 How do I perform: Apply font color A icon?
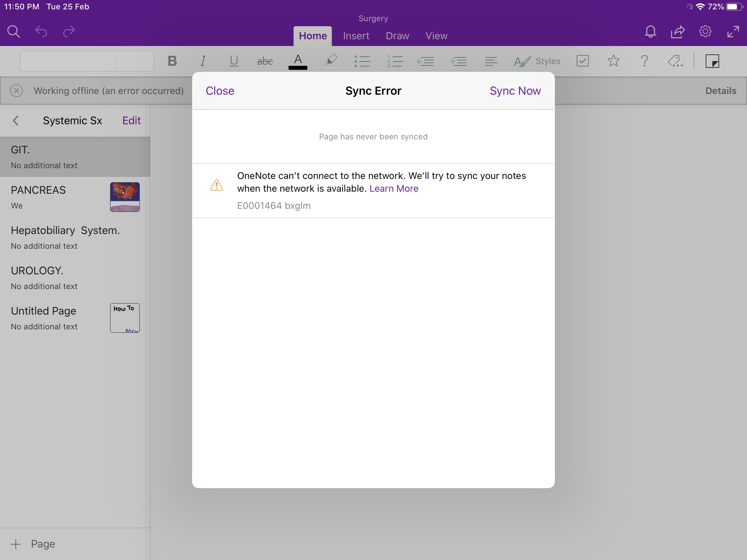(x=298, y=61)
